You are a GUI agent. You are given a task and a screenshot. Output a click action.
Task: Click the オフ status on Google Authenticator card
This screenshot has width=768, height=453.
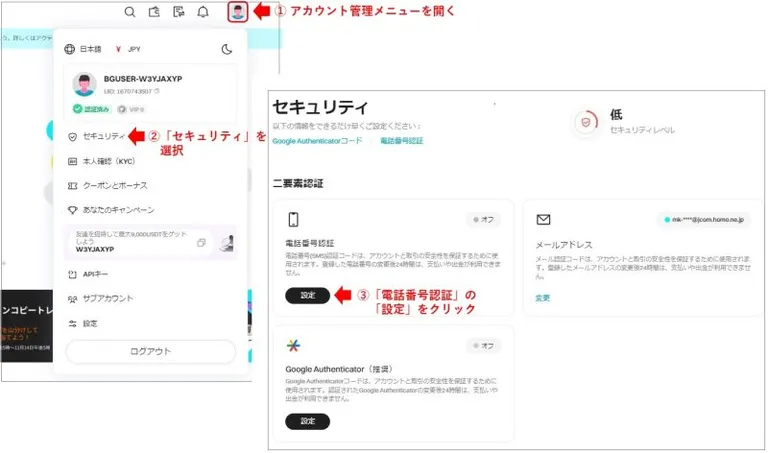click(483, 346)
